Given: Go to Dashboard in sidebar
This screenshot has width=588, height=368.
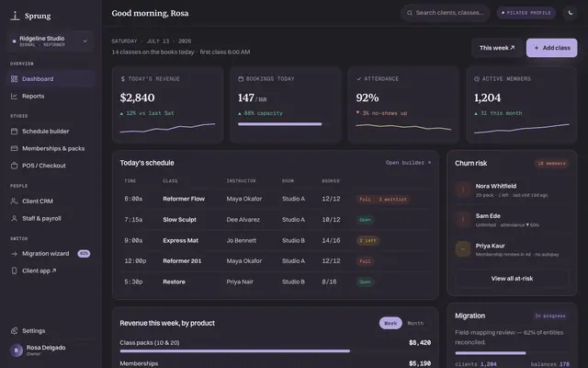Looking at the screenshot, I should pos(50,79).
